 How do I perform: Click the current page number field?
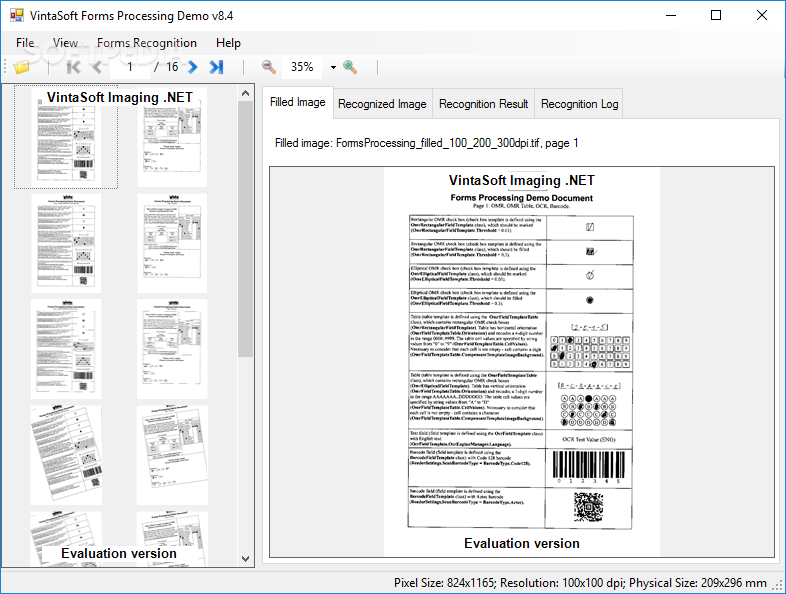tap(130, 67)
